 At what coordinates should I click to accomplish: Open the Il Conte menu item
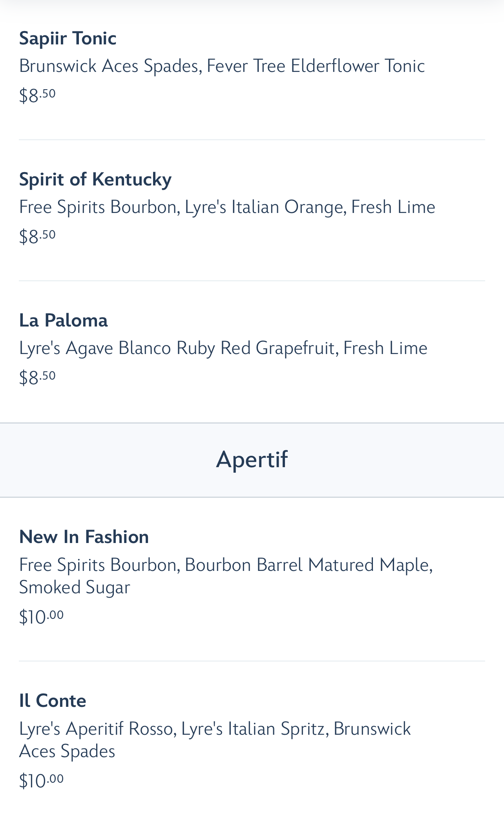pos(53,701)
